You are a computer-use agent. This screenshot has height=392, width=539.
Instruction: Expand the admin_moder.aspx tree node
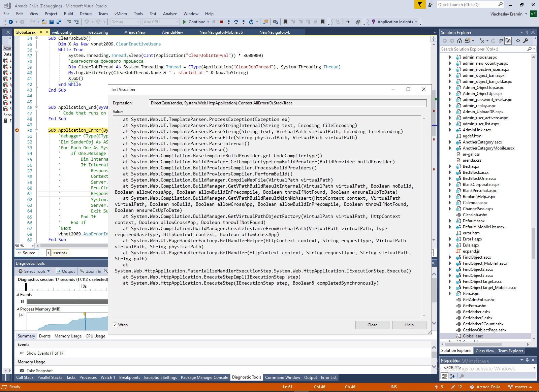click(x=450, y=57)
